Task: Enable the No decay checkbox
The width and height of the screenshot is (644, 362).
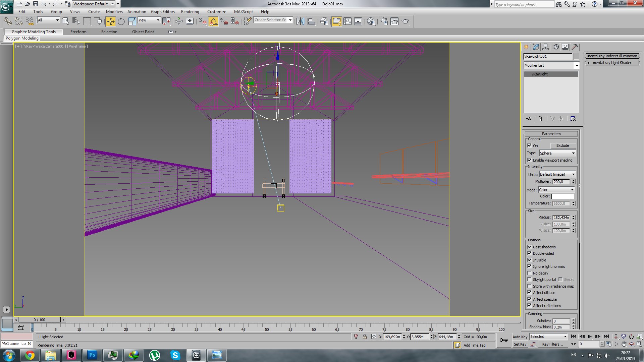Action: [x=529, y=273]
